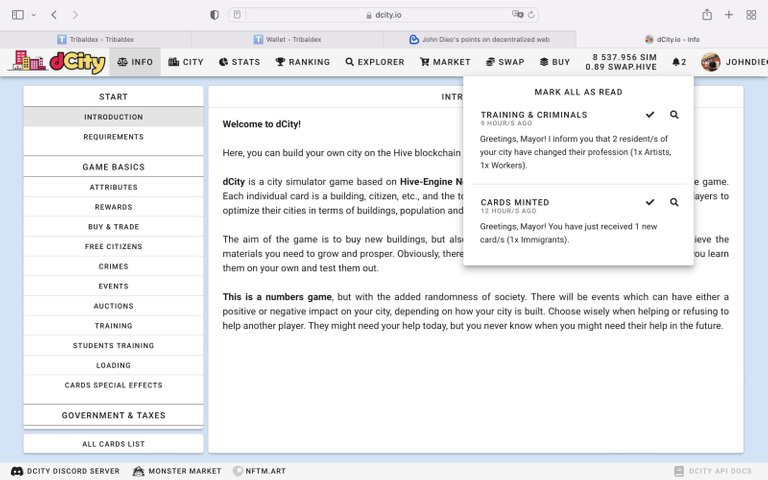The width and height of the screenshot is (768, 480).
Task: Select REQUIREMENTS in the sidebar
Action: pos(114,137)
